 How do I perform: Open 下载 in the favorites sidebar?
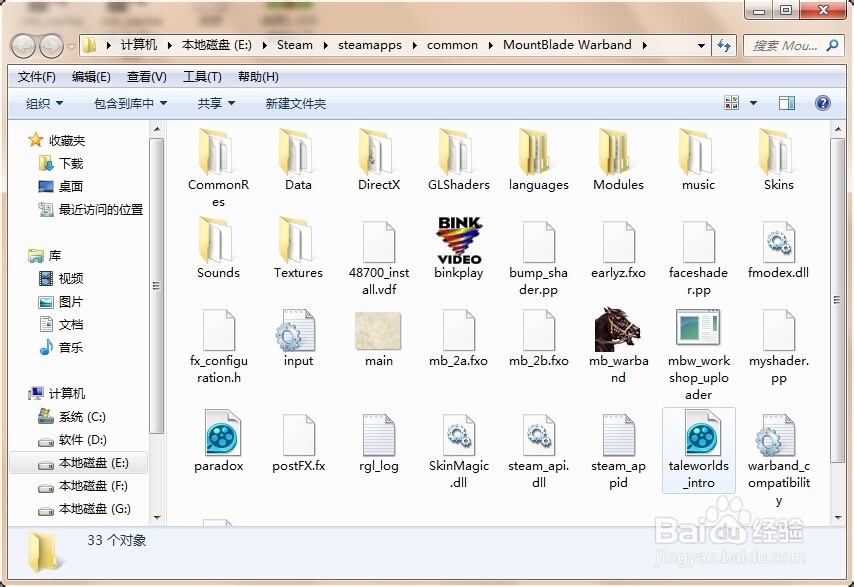tap(60, 163)
